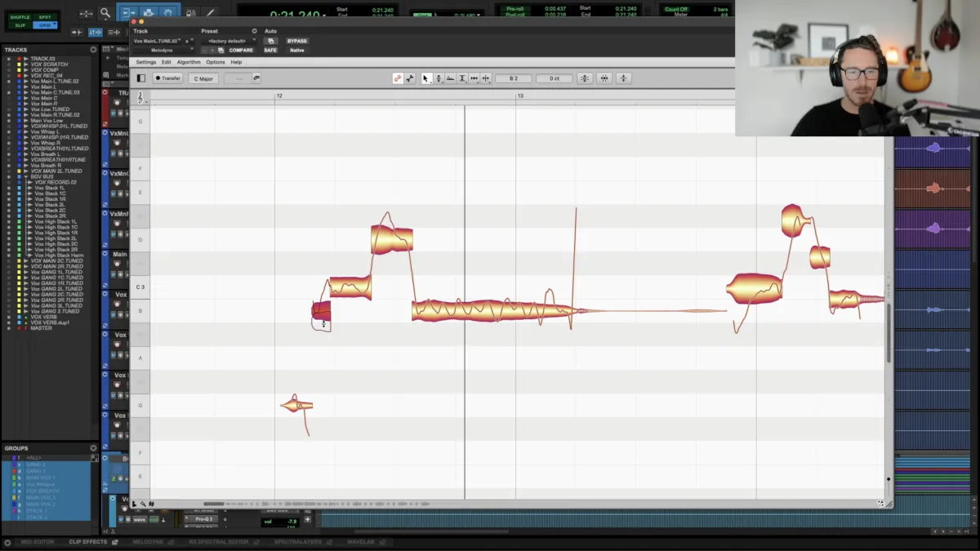Open the Tracks list dropdown menu
Image resolution: width=980 pixels, height=551 pixels.
(x=93, y=50)
